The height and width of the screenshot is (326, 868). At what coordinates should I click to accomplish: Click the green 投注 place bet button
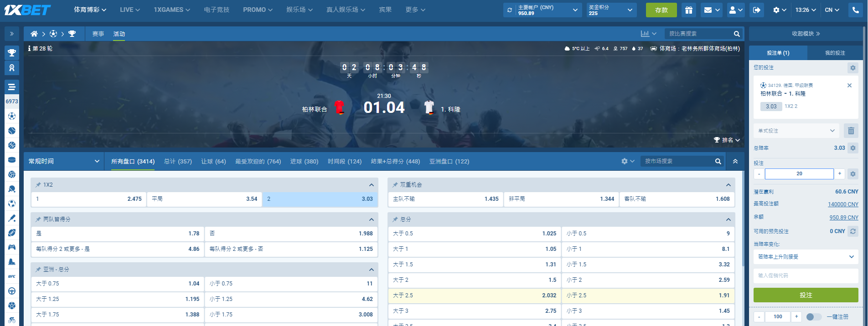(806, 295)
